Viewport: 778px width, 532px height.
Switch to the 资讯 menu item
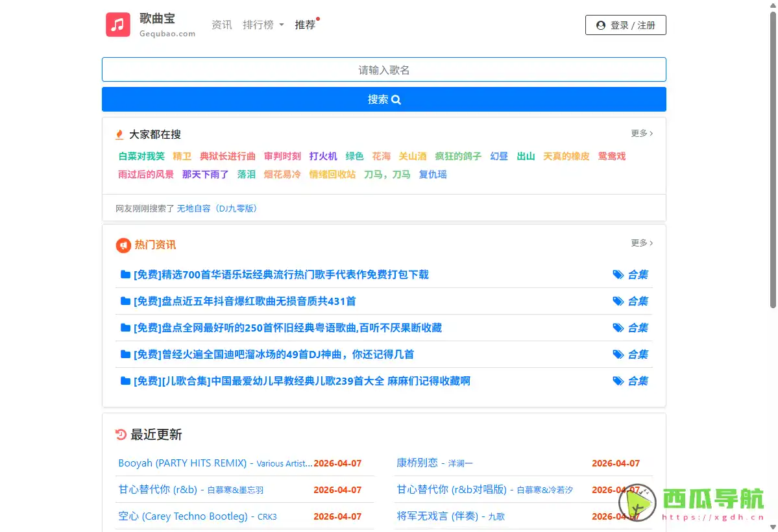tap(221, 25)
